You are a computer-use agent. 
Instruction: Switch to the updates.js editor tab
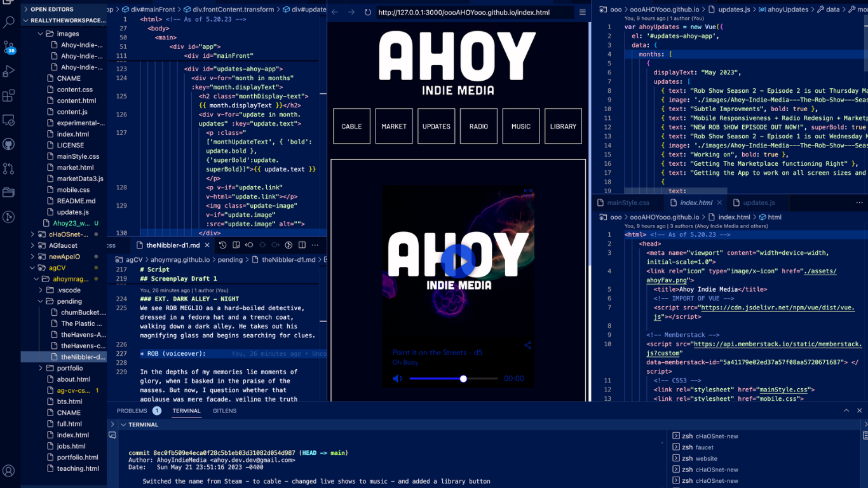[x=759, y=203]
